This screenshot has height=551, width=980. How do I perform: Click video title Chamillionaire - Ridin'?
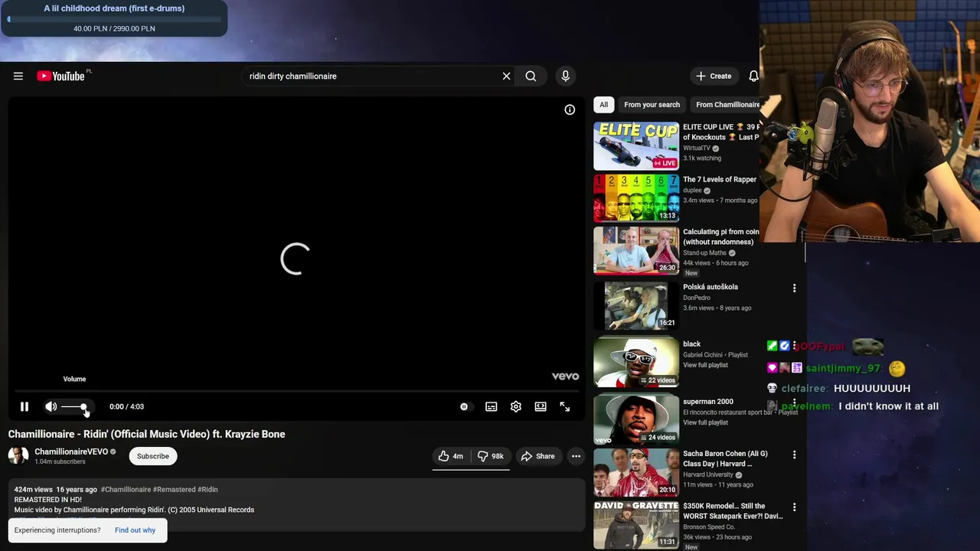click(147, 434)
